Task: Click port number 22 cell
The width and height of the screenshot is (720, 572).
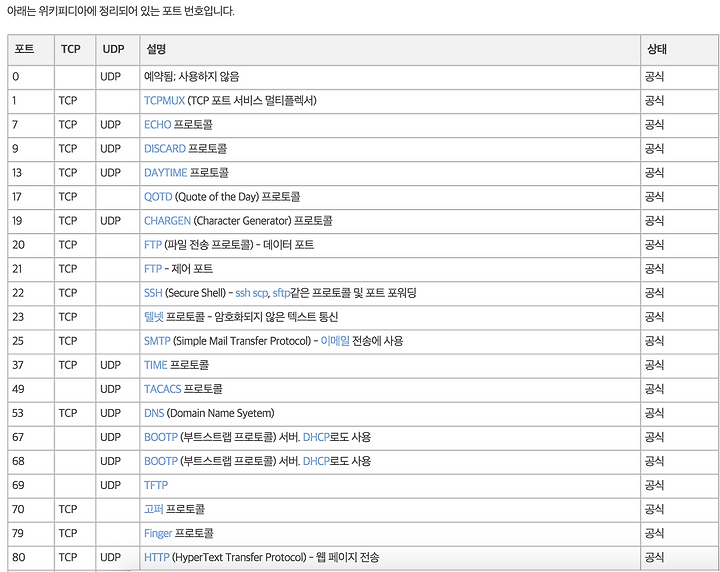Action: (x=31, y=293)
